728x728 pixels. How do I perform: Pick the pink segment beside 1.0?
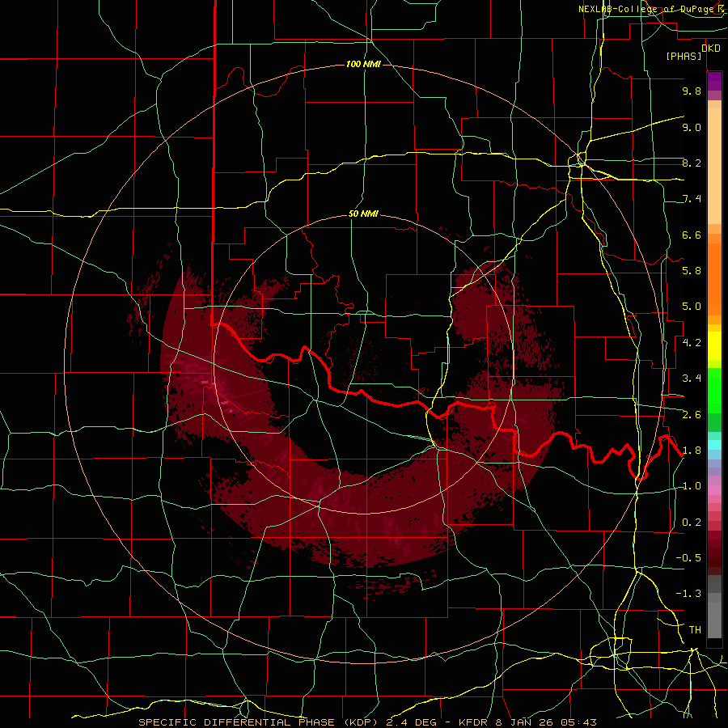[714, 490]
